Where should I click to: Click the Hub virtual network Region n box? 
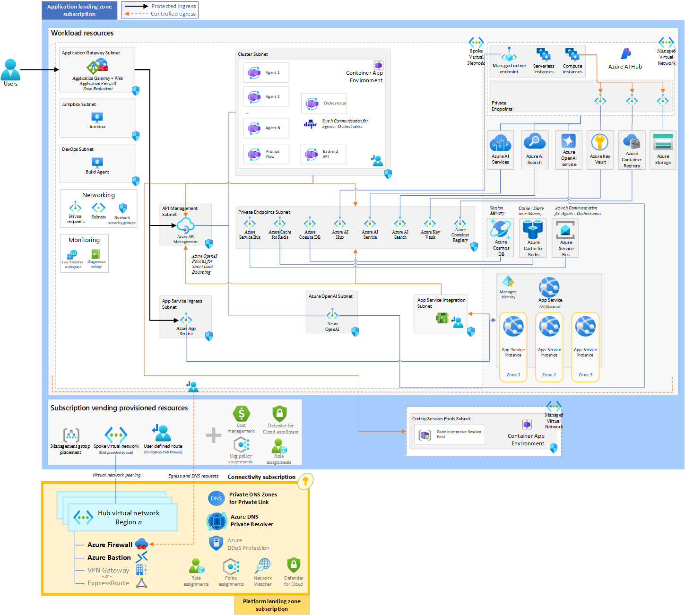click(122, 517)
